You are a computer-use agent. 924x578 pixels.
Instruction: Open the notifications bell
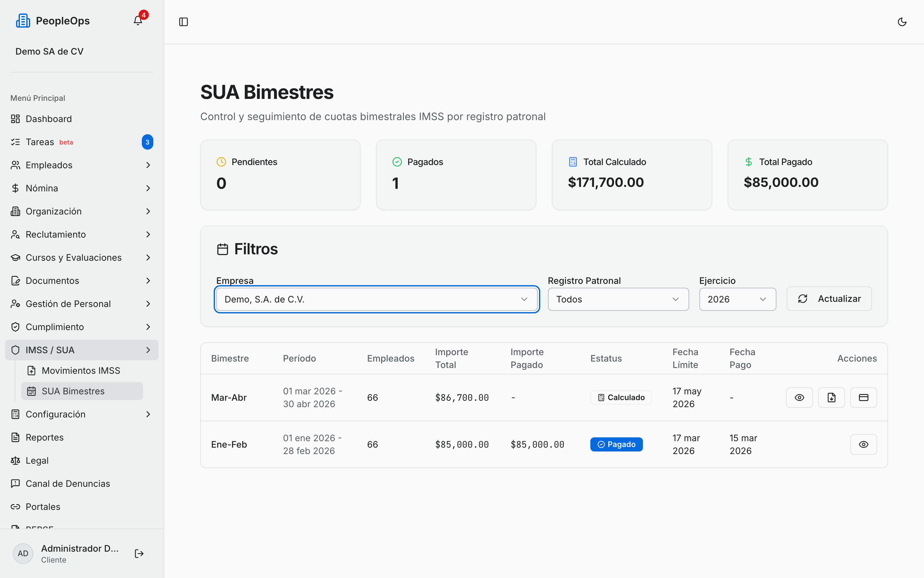(138, 21)
